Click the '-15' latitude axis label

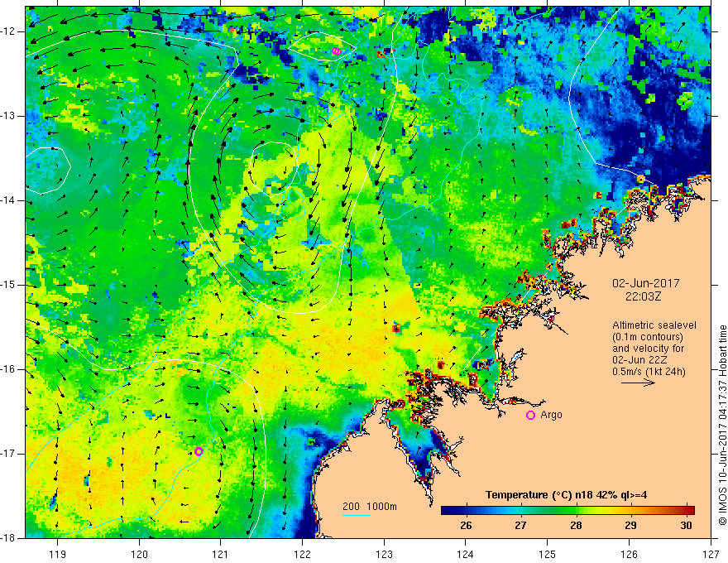[x=9, y=285]
